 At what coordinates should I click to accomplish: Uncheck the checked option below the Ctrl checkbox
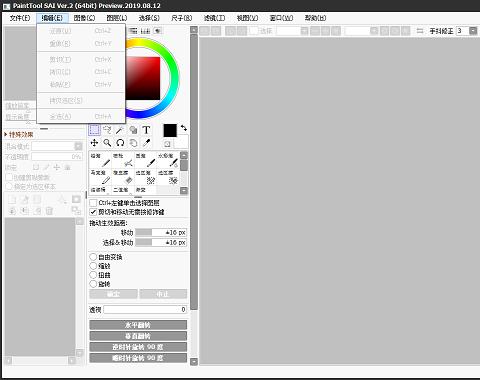click(x=93, y=212)
